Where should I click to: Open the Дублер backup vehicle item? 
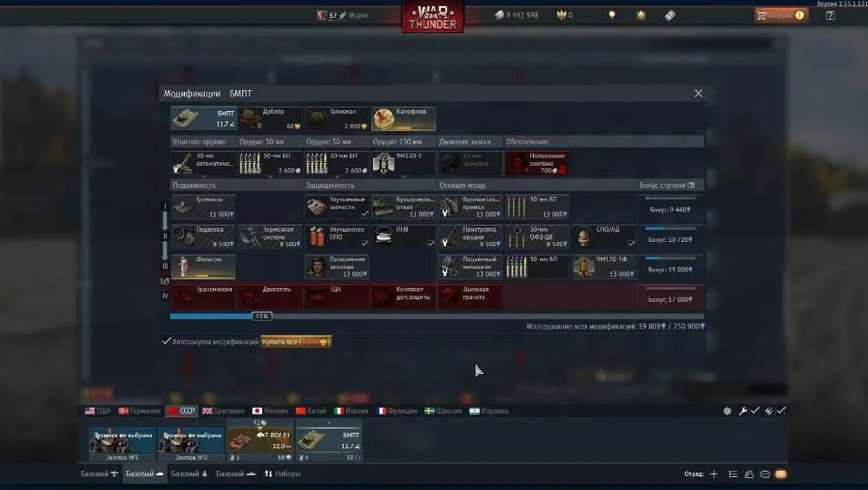270,118
